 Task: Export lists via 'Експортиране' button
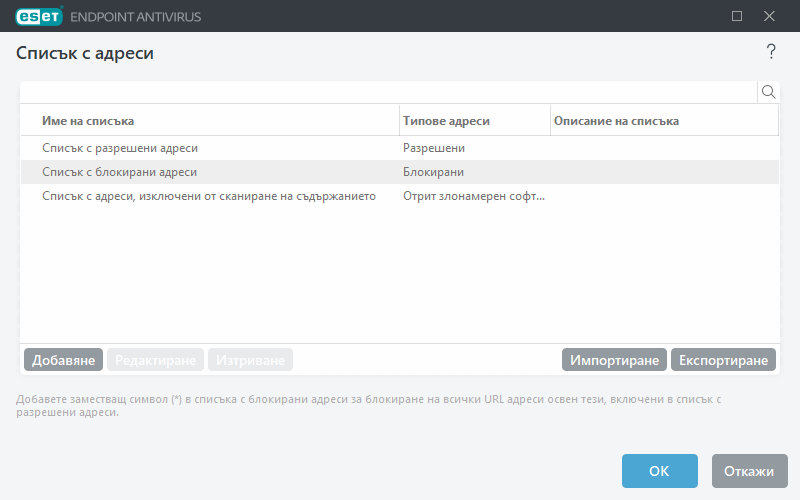(723, 360)
